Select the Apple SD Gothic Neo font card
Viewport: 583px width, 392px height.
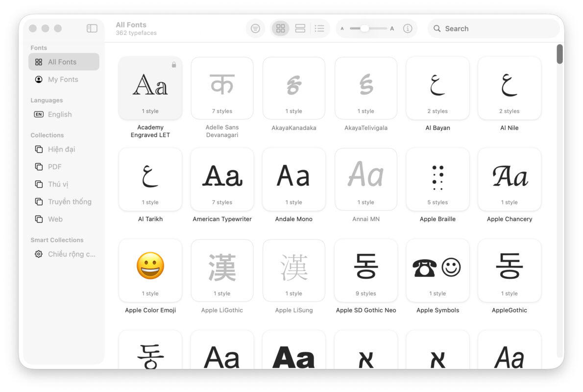[366, 270]
